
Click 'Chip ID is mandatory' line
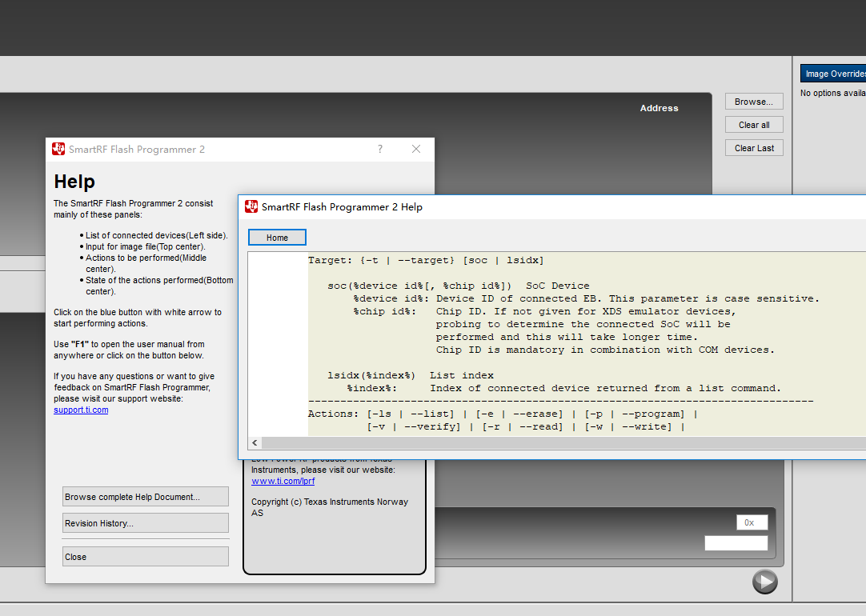[x=605, y=350]
